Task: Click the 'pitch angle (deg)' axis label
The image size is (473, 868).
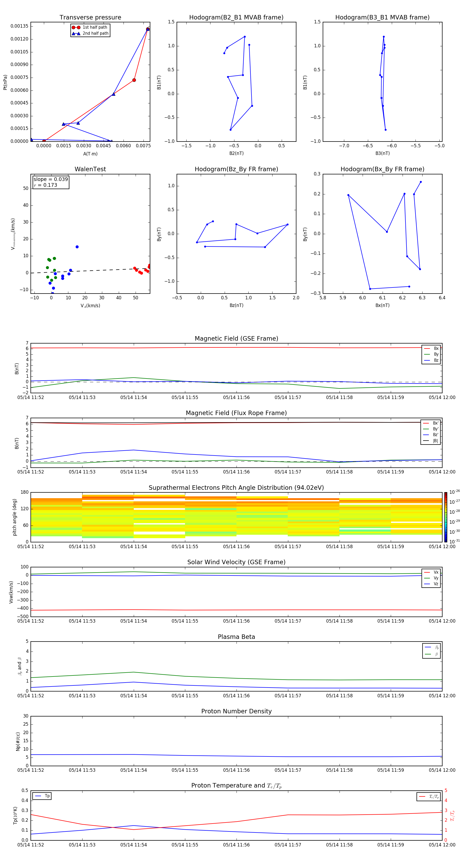Action: [x=14, y=517]
